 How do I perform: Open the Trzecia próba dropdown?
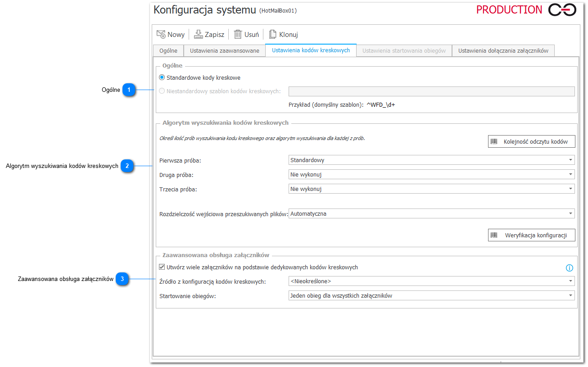pos(431,189)
